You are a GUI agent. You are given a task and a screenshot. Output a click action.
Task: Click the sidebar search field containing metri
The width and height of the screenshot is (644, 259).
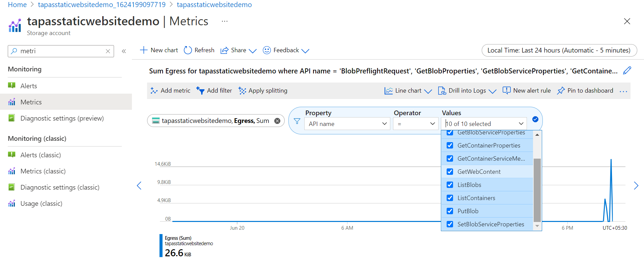point(61,51)
